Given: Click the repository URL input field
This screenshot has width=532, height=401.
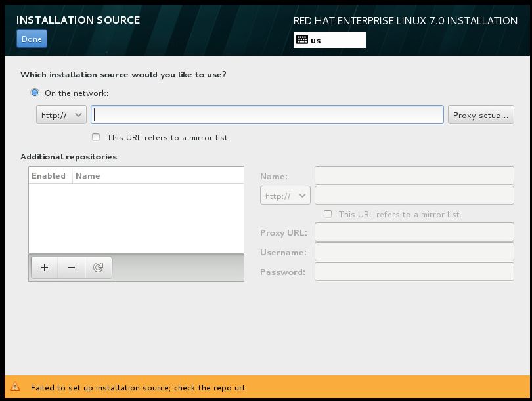Looking at the screenshot, I should (x=414, y=196).
